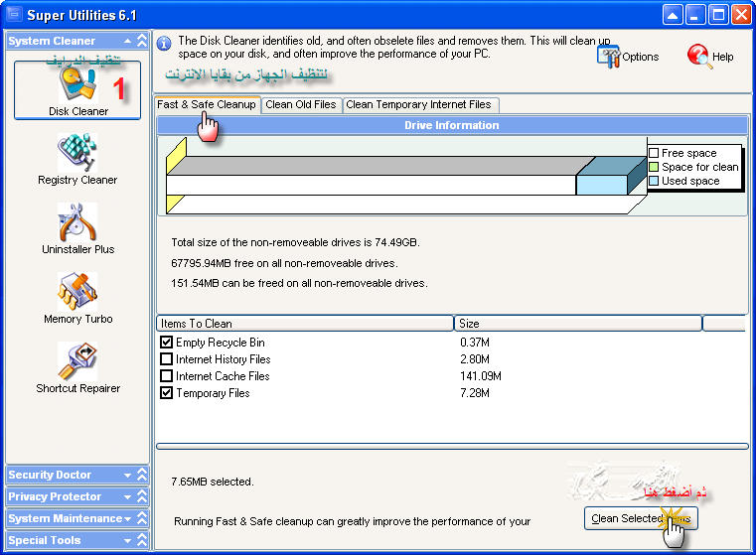
Task: Uncheck Temporary Files
Action: coord(166,392)
